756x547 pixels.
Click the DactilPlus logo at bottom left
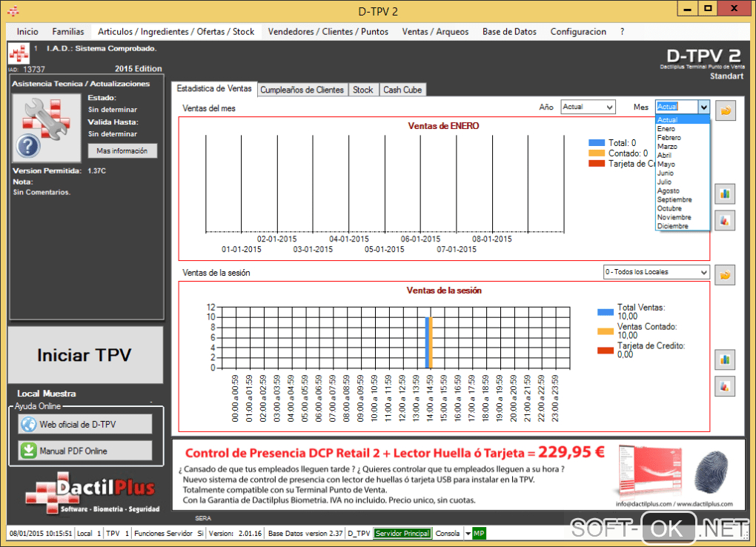point(92,493)
